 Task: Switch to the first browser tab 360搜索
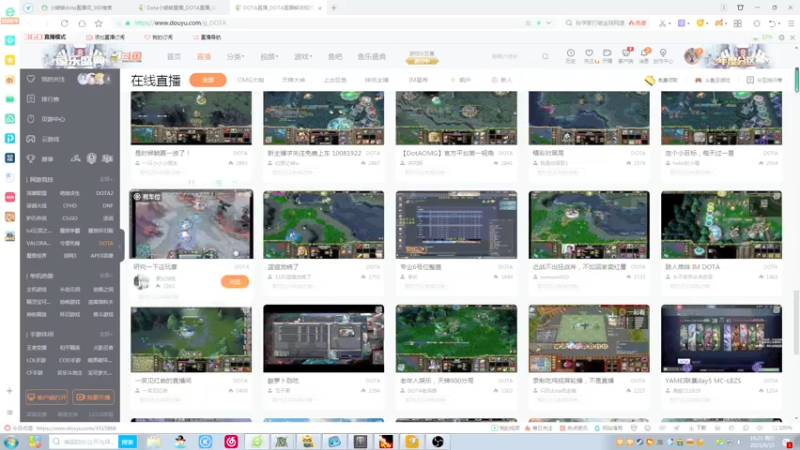pyautogui.click(x=82, y=8)
